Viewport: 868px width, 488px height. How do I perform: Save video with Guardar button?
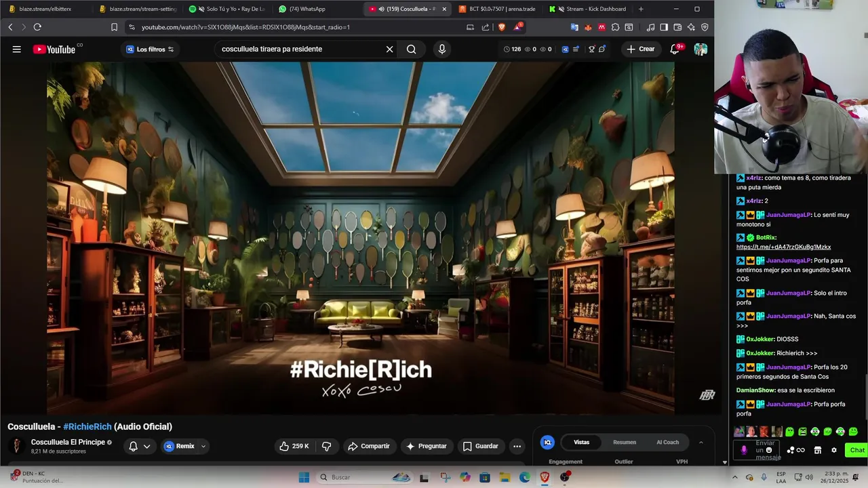[481, 446]
